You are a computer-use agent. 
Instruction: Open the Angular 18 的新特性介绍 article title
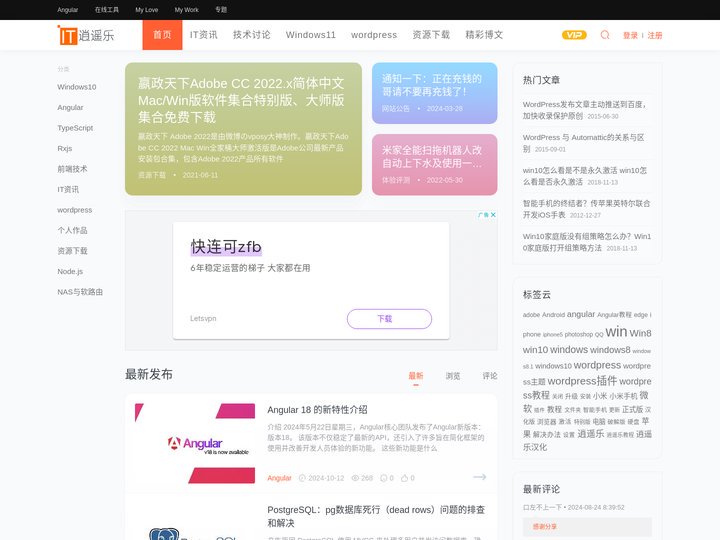(317, 410)
